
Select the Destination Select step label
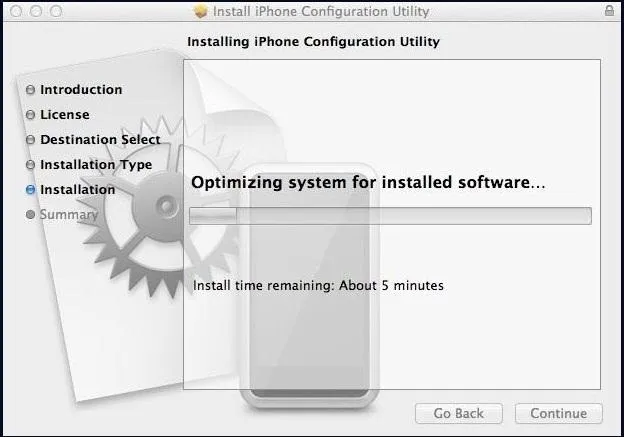pyautogui.click(x=100, y=140)
